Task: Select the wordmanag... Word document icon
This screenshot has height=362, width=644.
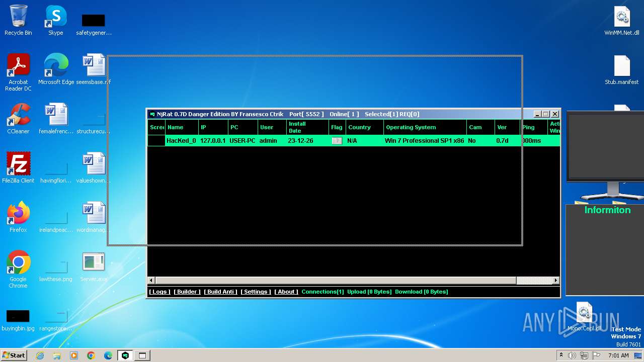Action: point(94,217)
